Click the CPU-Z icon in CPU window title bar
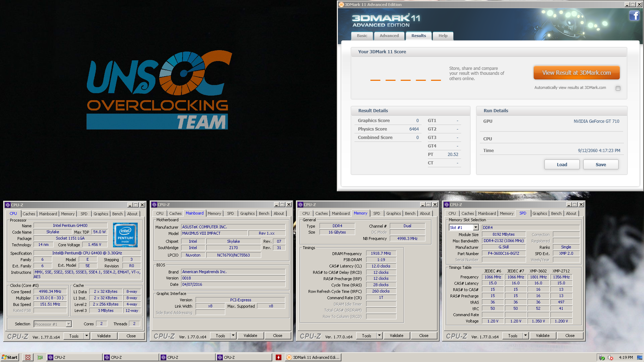 click(x=8, y=205)
